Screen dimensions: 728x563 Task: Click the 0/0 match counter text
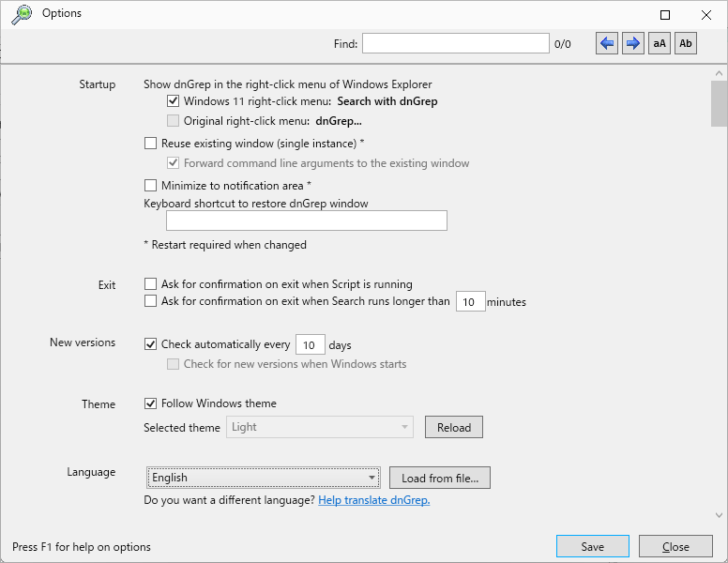tap(562, 44)
